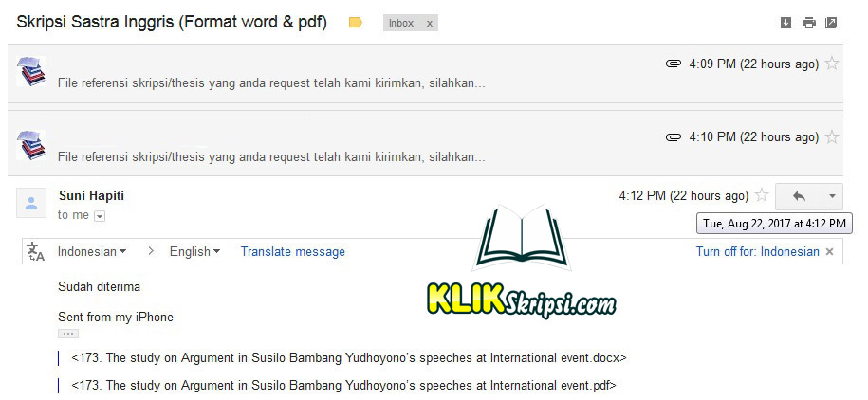Open the Indonesian source language dropdown
The width and height of the screenshot is (868, 400).
click(x=92, y=252)
